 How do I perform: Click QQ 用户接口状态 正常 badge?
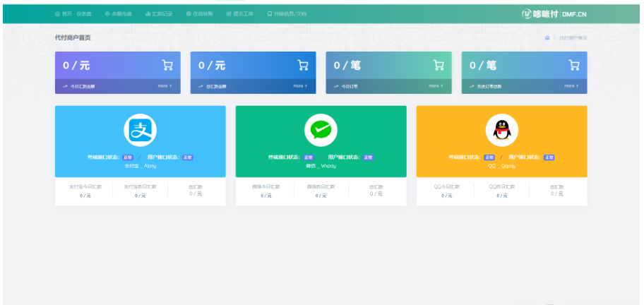click(x=549, y=157)
